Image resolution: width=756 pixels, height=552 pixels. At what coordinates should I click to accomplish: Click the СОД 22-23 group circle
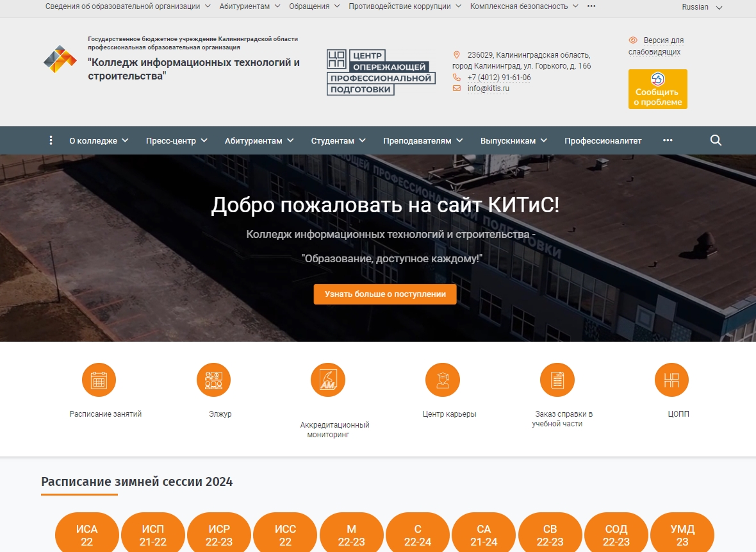tap(616, 533)
